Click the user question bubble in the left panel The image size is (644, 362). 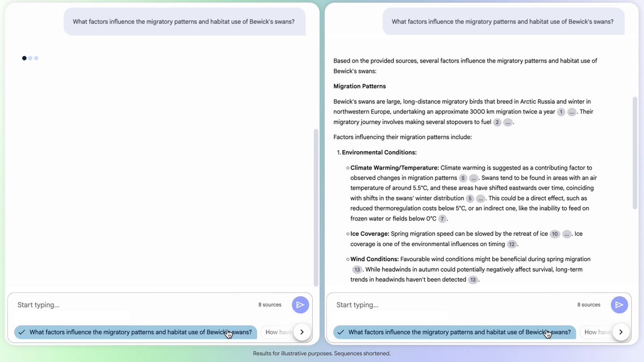[x=185, y=22]
